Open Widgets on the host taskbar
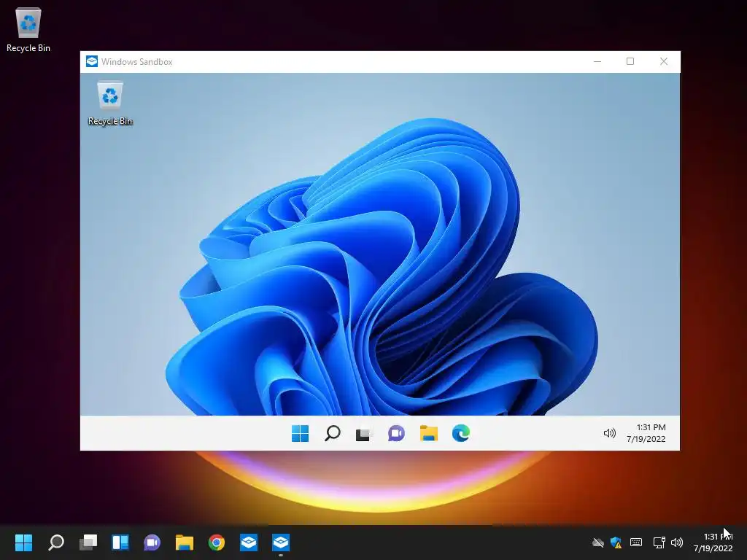 (x=120, y=542)
